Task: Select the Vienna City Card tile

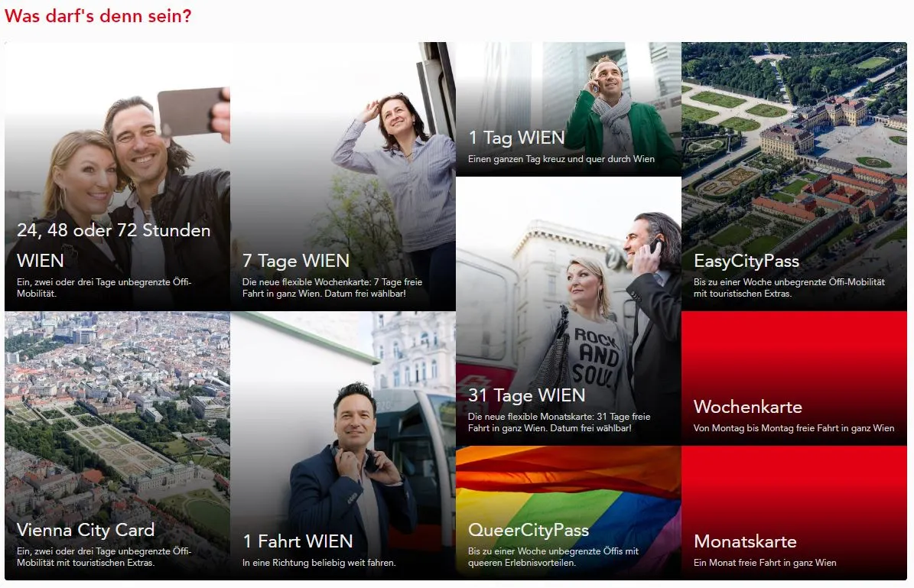Action: coord(117,445)
